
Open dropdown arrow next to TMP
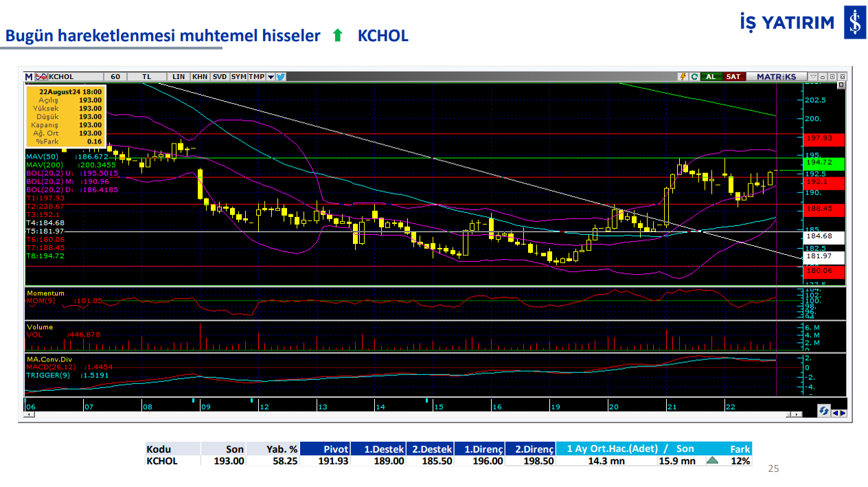pos(271,76)
